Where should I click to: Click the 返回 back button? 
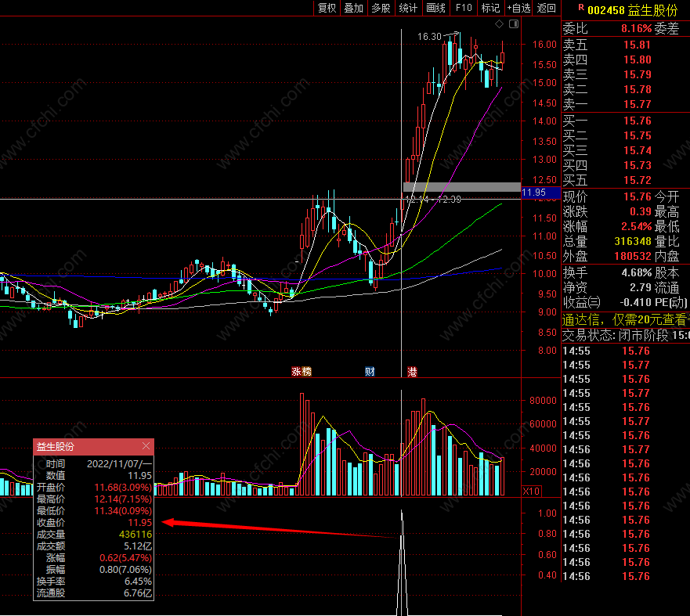tap(546, 8)
